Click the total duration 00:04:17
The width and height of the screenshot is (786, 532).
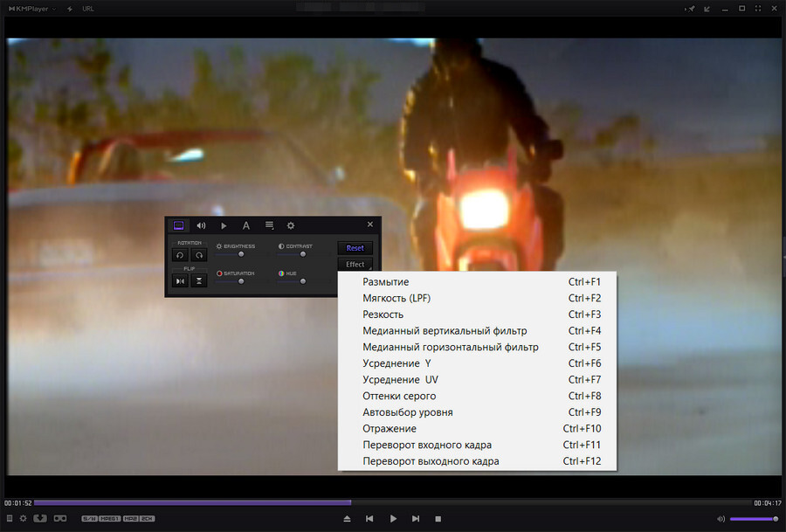click(x=768, y=503)
